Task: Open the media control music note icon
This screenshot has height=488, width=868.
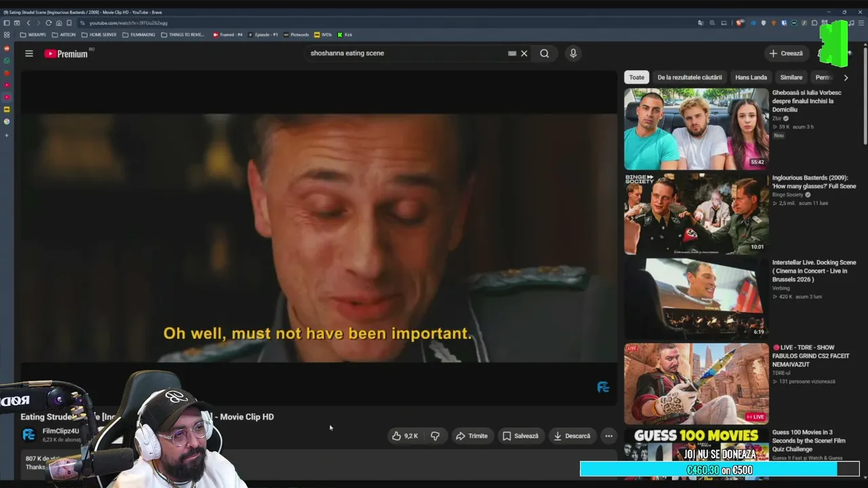Action: click(x=852, y=23)
